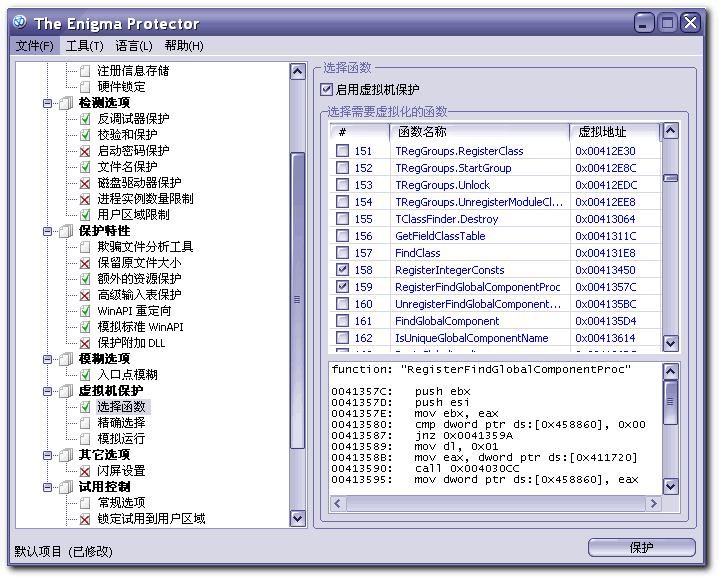Collapse the 虚拟机保护 tree node
Image resolution: width=719 pixels, height=579 pixels.
pyautogui.click(x=47, y=391)
